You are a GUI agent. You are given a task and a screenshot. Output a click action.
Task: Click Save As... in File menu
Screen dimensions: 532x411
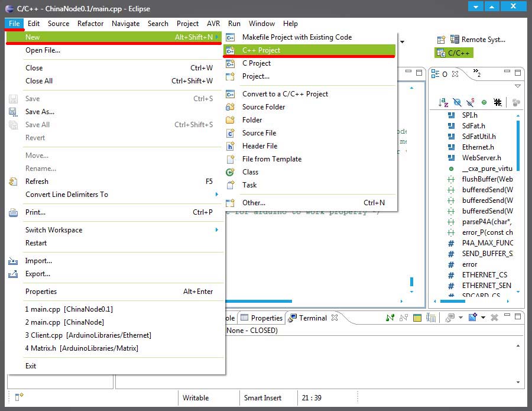point(115,112)
